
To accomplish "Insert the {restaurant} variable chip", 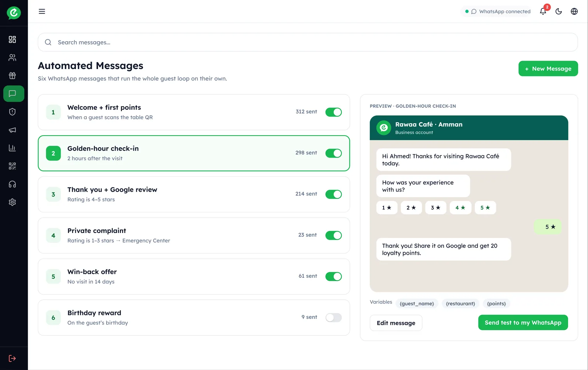I will (460, 303).
